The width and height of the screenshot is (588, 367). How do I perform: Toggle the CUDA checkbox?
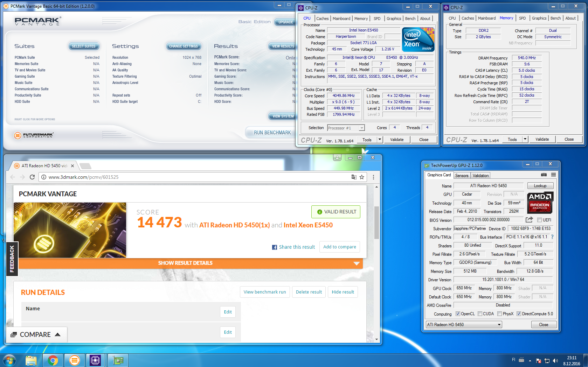tap(480, 314)
